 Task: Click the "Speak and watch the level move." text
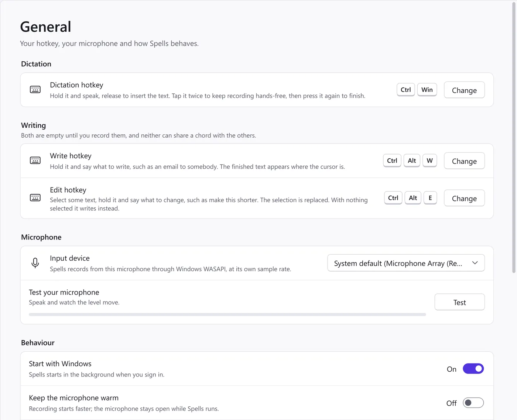[x=74, y=302]
